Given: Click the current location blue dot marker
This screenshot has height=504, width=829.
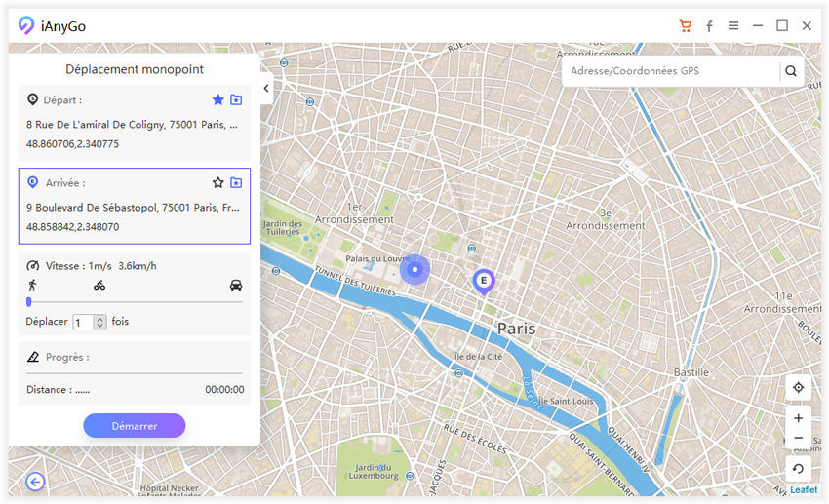Looking at the screenshot, I should (x=415, y=269).
